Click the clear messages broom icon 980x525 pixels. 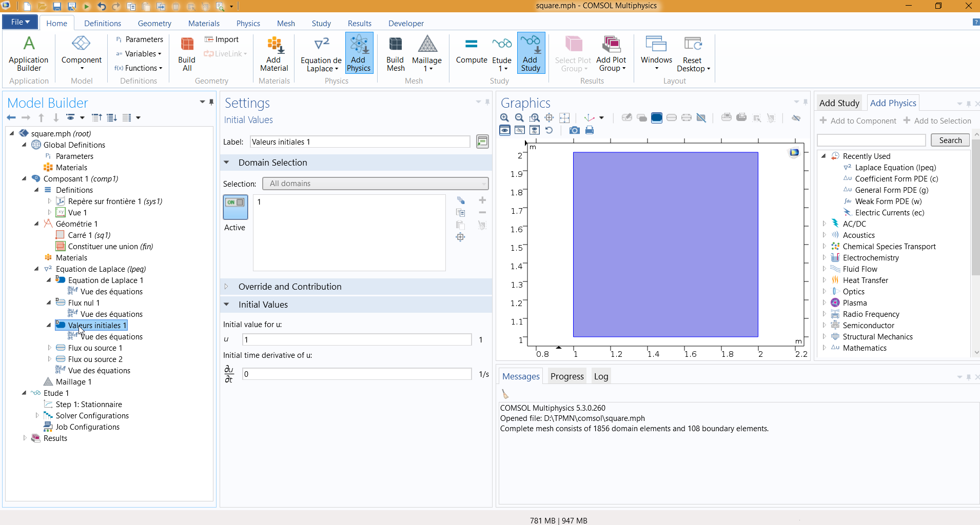point(505,394)
